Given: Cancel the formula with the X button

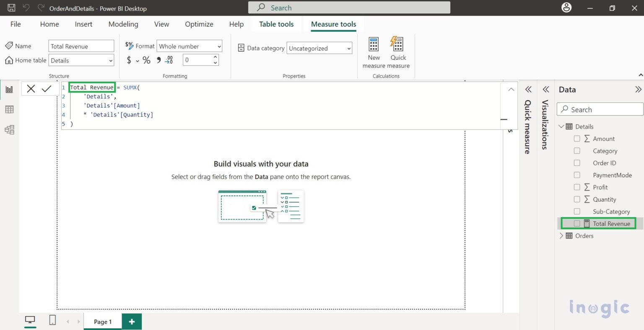Looking at the screenshot, I should coord(31,89).
